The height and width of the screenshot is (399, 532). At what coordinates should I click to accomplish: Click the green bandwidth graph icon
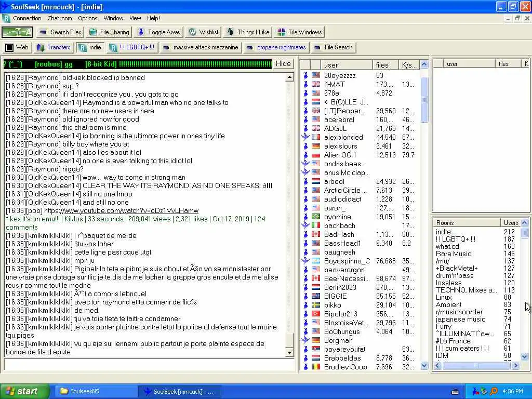[x=17, y=32]
